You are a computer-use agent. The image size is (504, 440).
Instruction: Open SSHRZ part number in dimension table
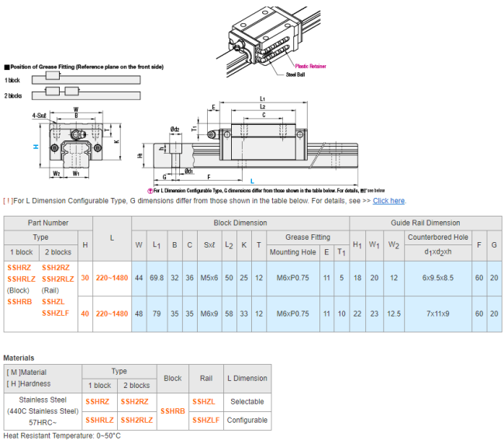tap(20, 267)
